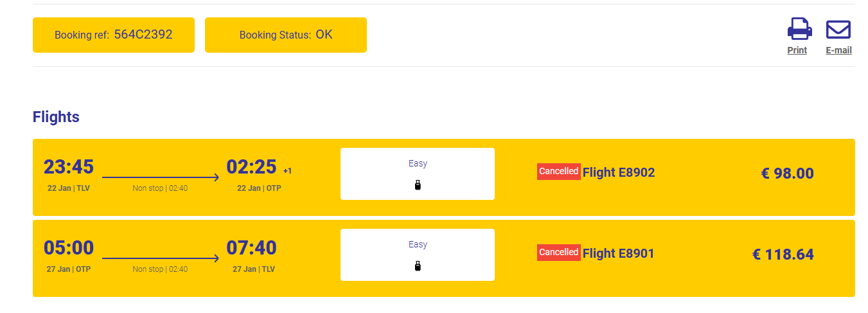Click the Flight E8901 label
Viewport: 868px width, 313px height.
tap(619, 253)
